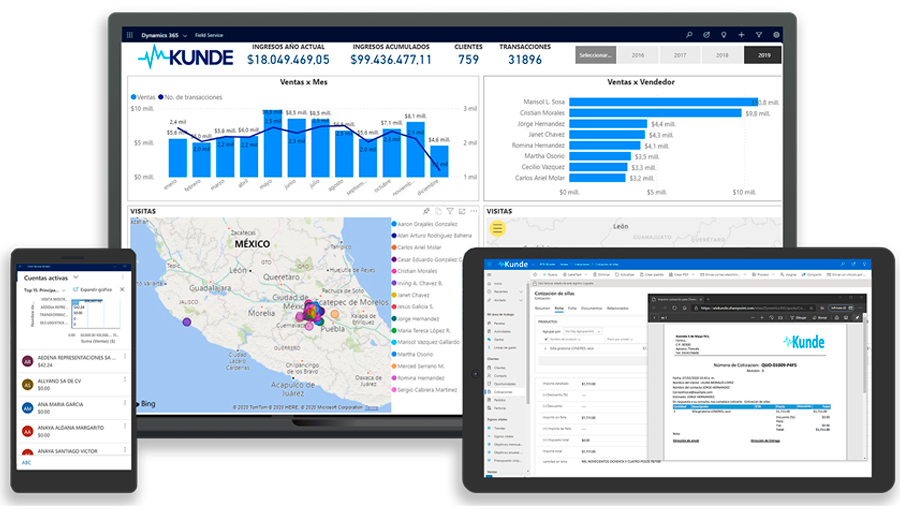Click the purple map marker near the coast
Screen dimensions: 900x510
[x=187, y=322]
